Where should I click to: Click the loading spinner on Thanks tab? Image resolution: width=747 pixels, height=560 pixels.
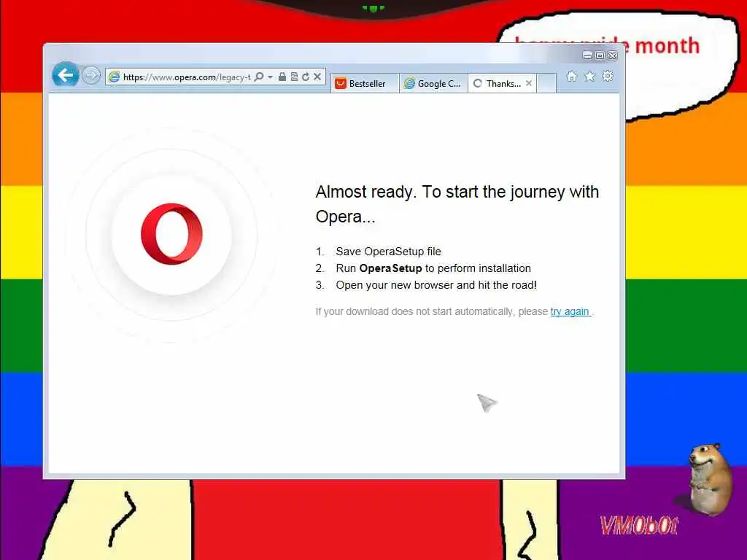(477, 83)
